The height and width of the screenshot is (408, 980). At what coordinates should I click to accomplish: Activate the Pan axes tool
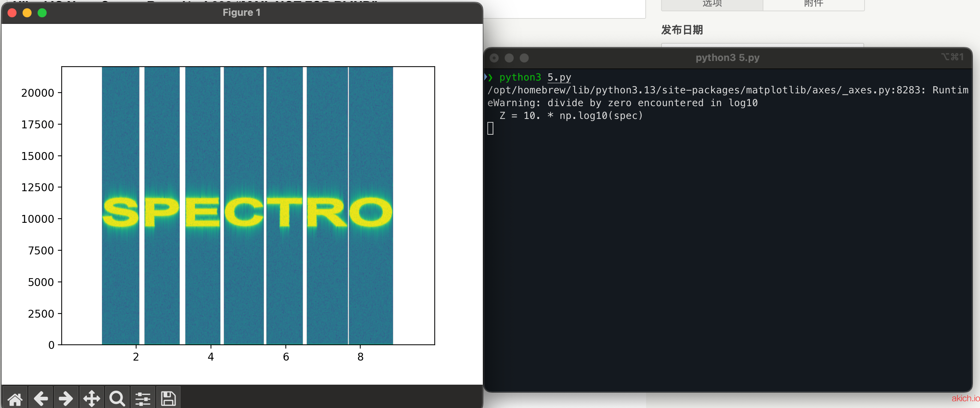[x=91, y=399]
